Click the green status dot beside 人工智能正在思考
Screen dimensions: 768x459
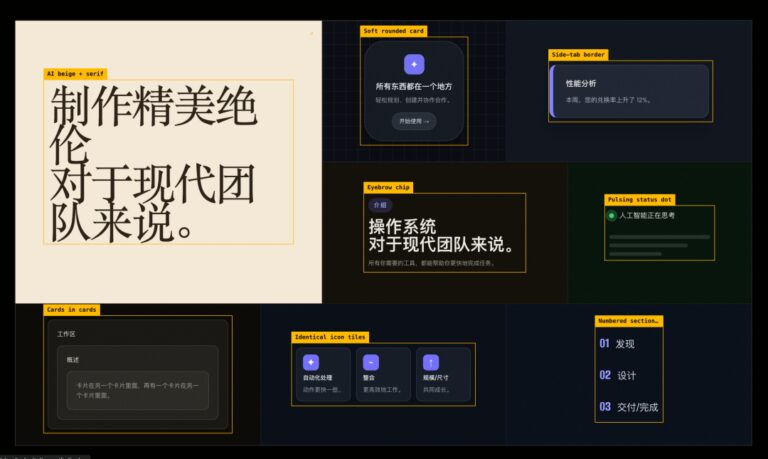612,216
